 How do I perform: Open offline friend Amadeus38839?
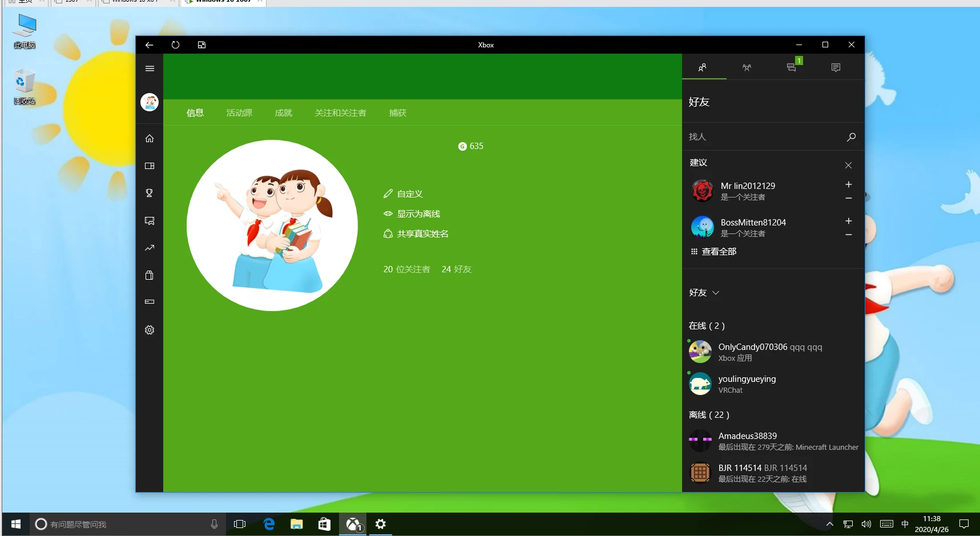(x=773, y=441)
